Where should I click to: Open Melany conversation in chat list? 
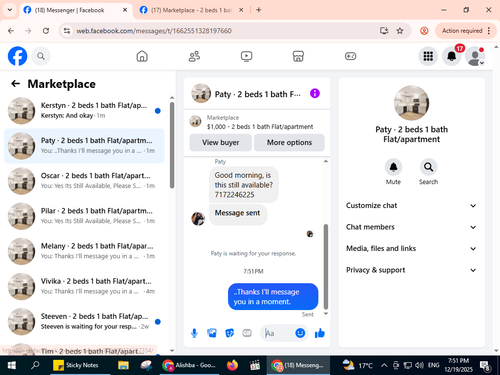[x=84, y=251]
